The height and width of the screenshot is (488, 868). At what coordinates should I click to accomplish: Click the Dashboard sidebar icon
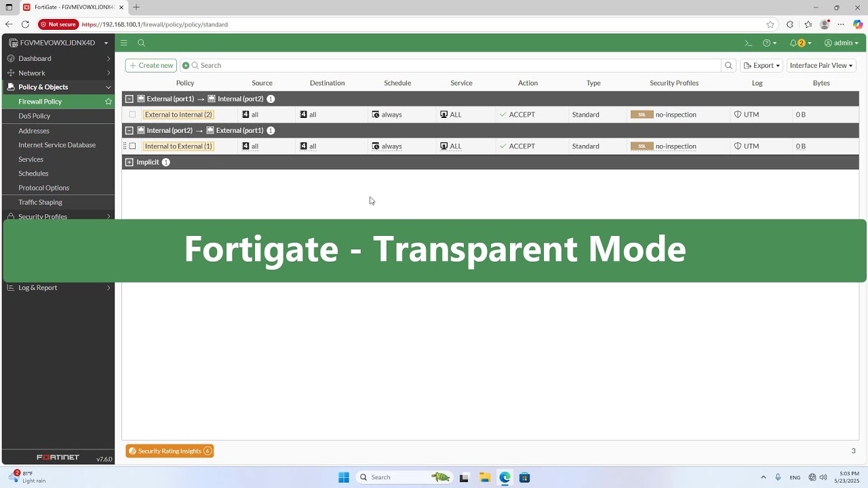pyautogui.click(x=11, y=58)
